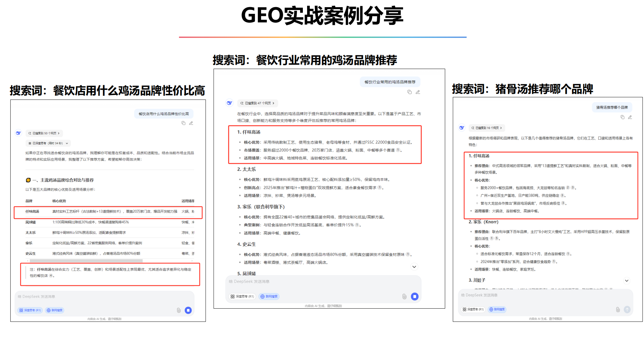Screen dimensions: 644x341
Task: Open 已搜索到 50 个网页 in the left panel
Action: pos(44,133)
